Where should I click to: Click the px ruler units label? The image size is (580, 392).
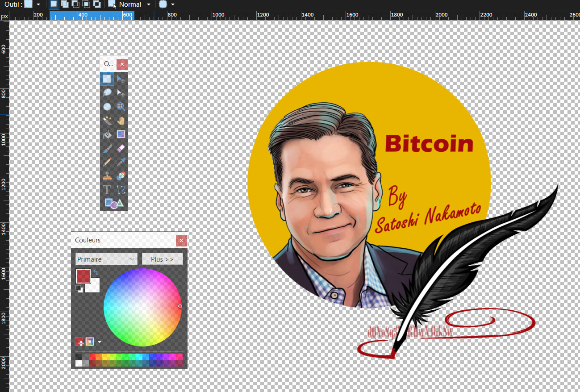4,16
